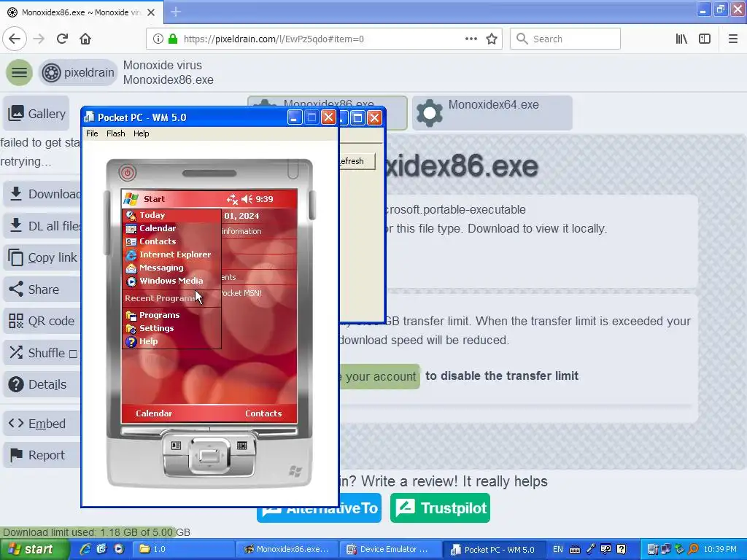Click the emulator left hardware key
The height and width of the screenshot is (560, 747).
(176, 446)
